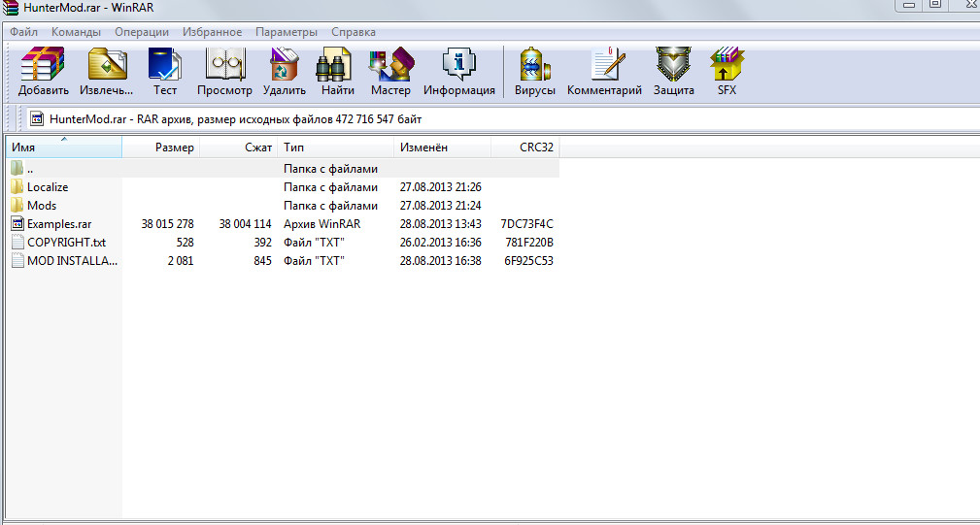Click the date 28.08.2013 13:43
This screenshot has width=980, height=525.
pos(441,223)
